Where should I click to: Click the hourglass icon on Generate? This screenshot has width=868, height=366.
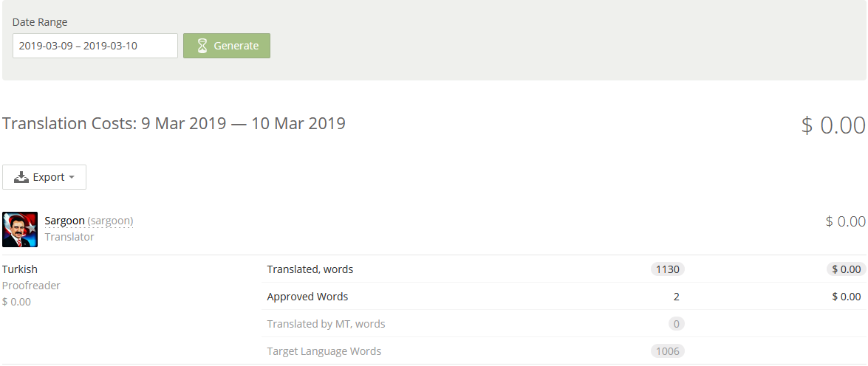pyautogui.click(x=202, y=46)
